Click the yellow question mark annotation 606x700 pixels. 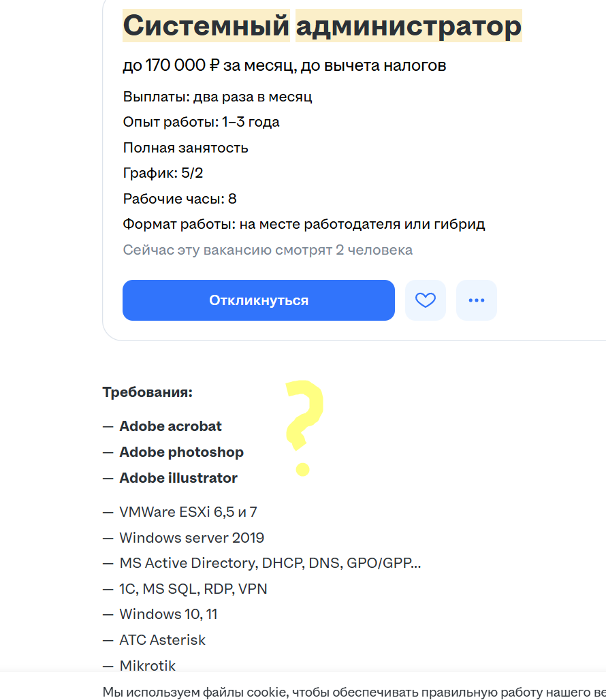[304, 428]
